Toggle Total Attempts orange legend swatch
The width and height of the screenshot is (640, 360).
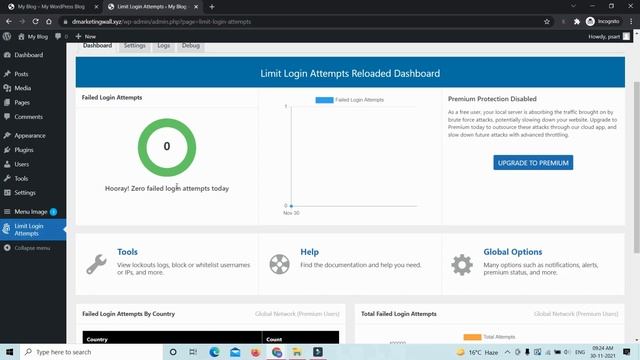pos(472,337)
